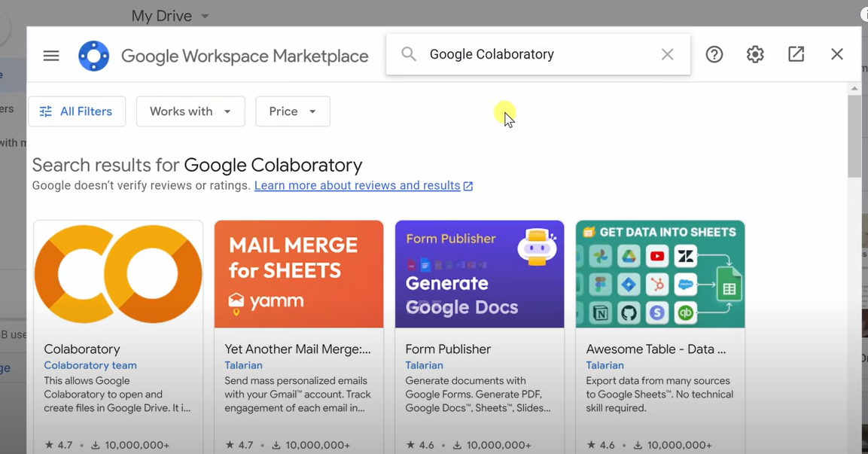Click the vertical scrollbar on results
The image size is (868, 454).
tap(854, 143)
